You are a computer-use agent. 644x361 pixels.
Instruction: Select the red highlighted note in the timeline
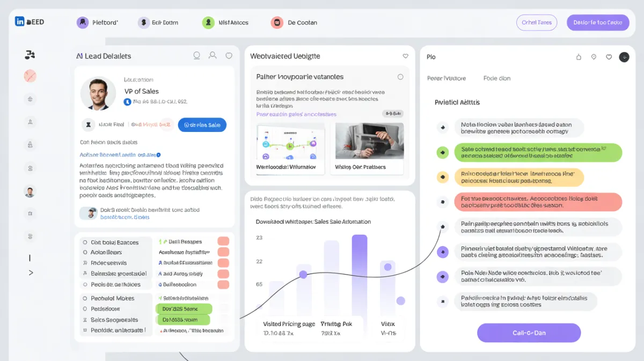coord(538,202)
